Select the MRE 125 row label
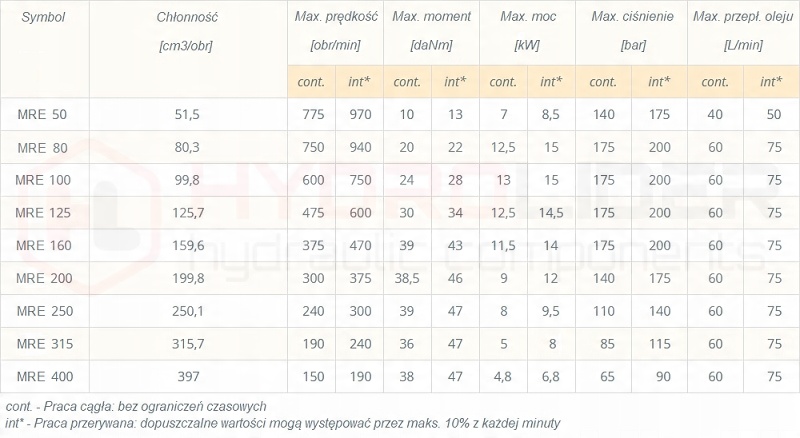 coord(43,213)
